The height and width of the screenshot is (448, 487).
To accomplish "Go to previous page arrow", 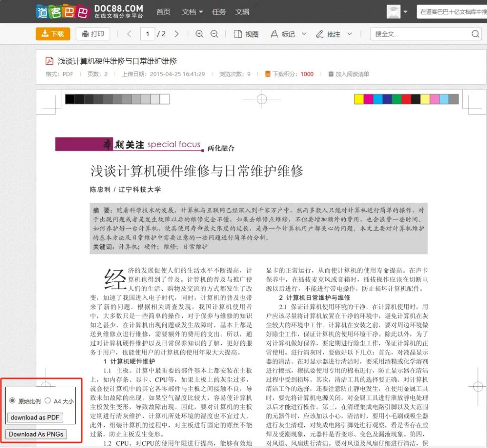I will [129, 34].
